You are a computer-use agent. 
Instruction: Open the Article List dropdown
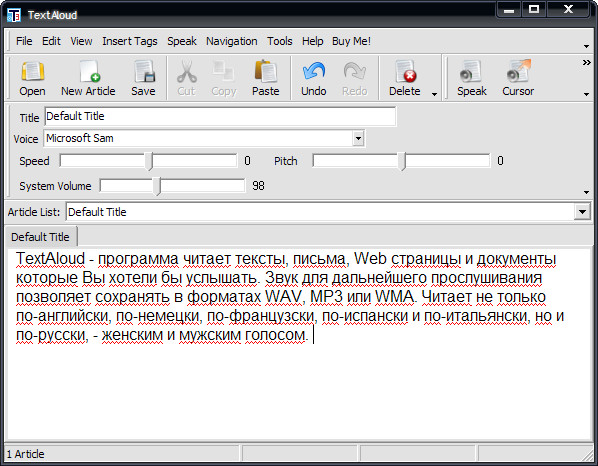point(582,212)
